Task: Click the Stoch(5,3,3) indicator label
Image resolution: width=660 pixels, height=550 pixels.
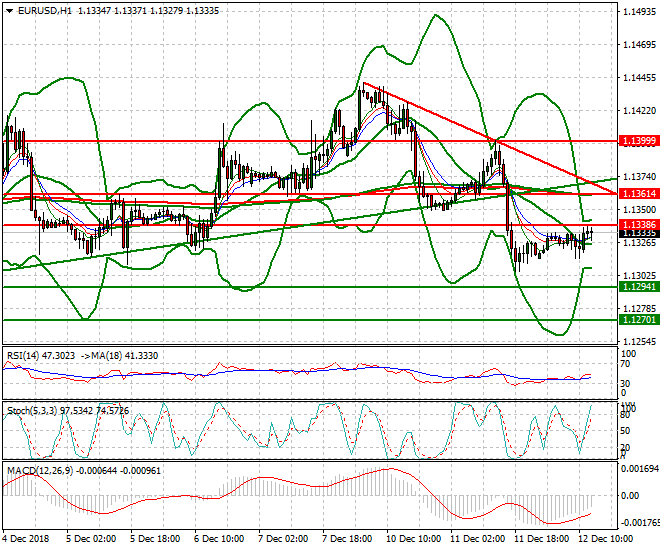Action: [29, 411]
